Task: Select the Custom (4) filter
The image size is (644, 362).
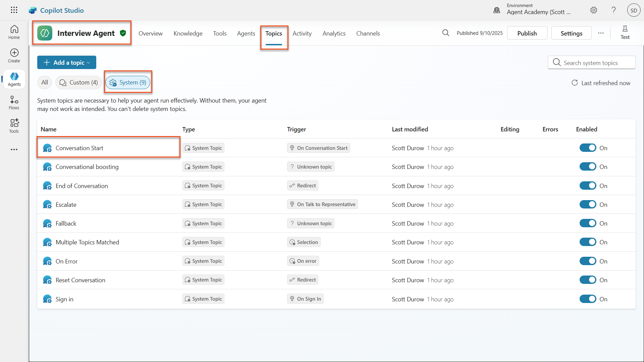Action: tap(78, 82)
